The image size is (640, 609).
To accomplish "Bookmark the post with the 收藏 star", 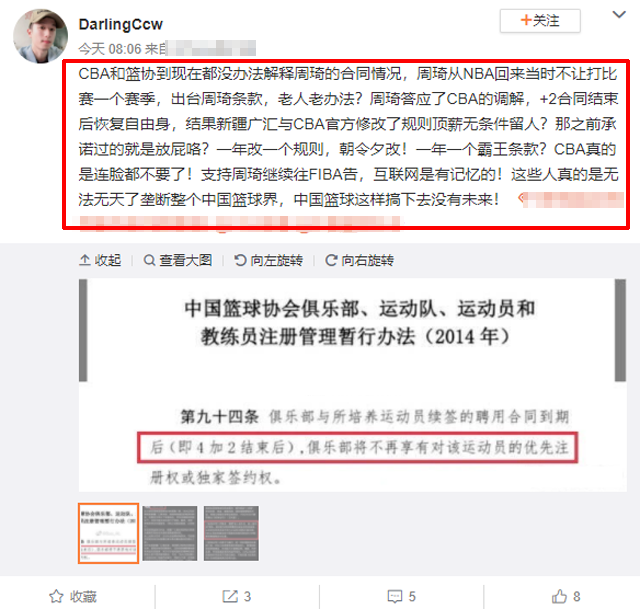I will coord(73,596).
